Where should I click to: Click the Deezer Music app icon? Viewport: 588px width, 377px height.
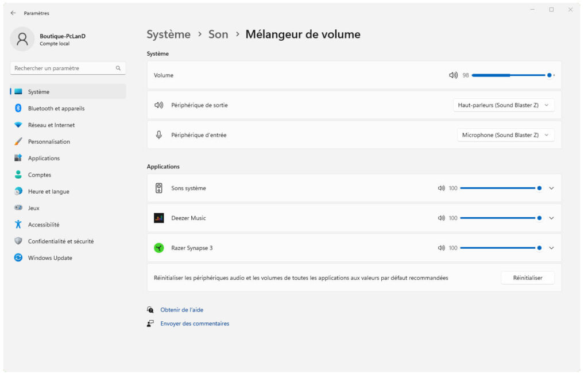(159, 218)
